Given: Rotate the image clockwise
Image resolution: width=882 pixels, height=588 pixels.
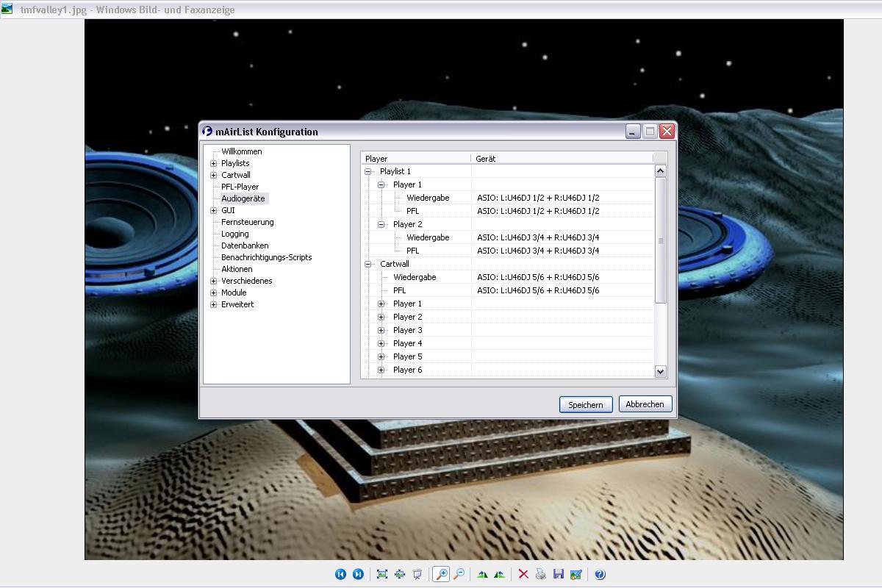Looking at the screenshot, I should [482, 574].
